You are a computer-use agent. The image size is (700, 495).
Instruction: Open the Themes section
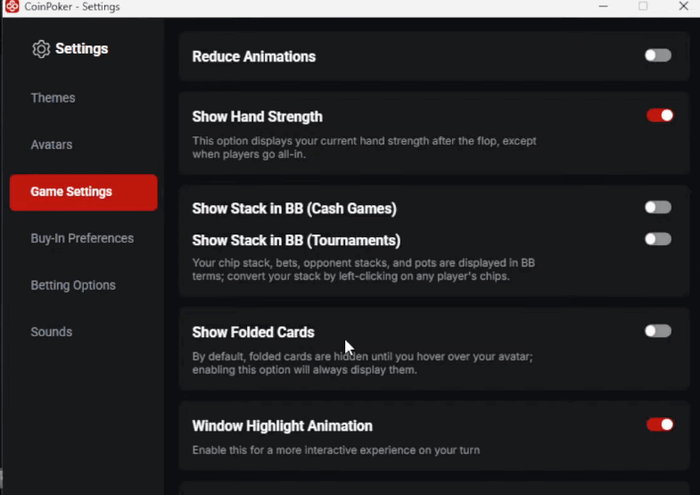pos(53,98)
